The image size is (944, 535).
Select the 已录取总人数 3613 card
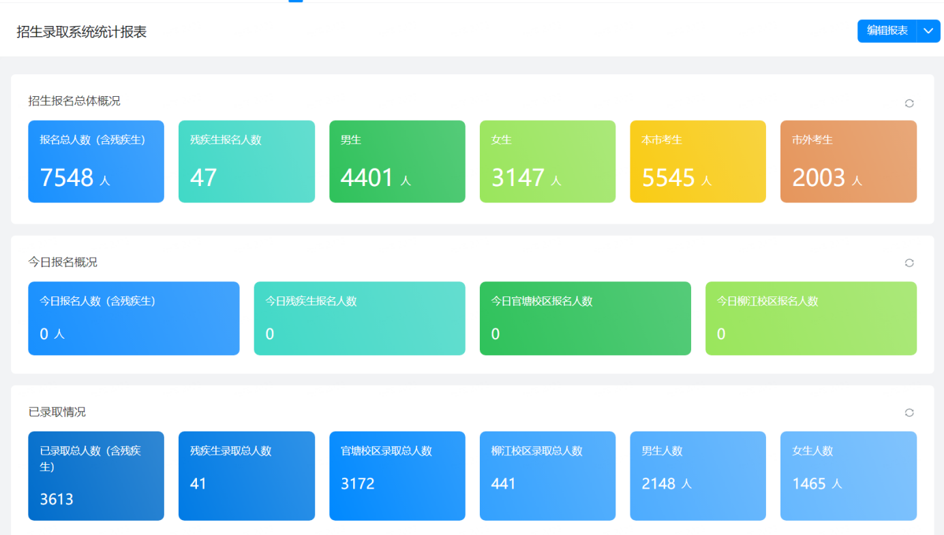click(x=96, y=475)
